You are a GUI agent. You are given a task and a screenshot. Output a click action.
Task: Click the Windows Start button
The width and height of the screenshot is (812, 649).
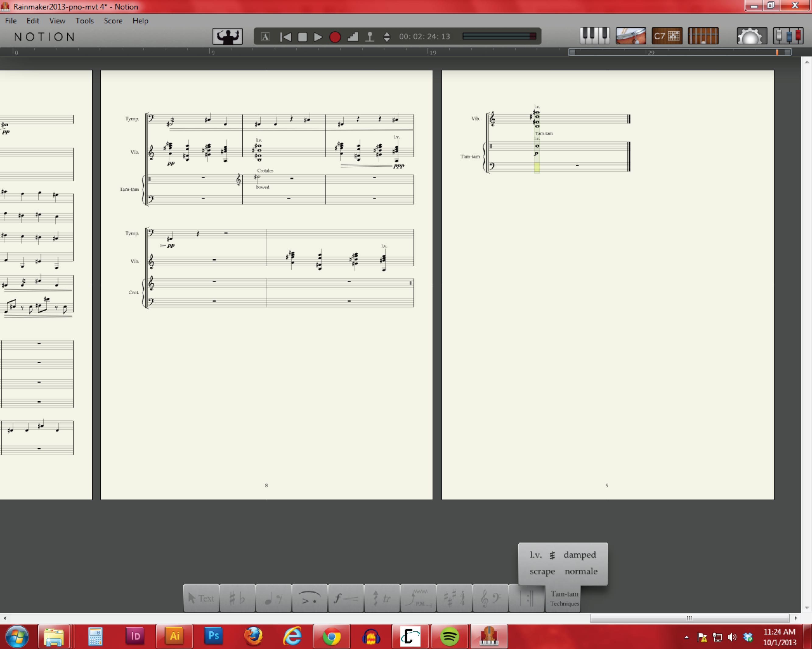(17, 637)
